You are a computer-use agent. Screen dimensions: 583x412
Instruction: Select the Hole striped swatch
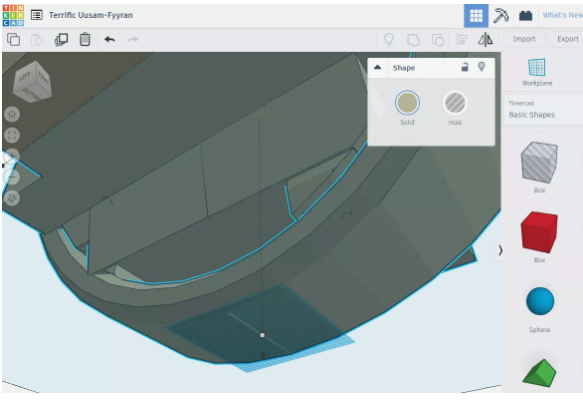[455, 103]
